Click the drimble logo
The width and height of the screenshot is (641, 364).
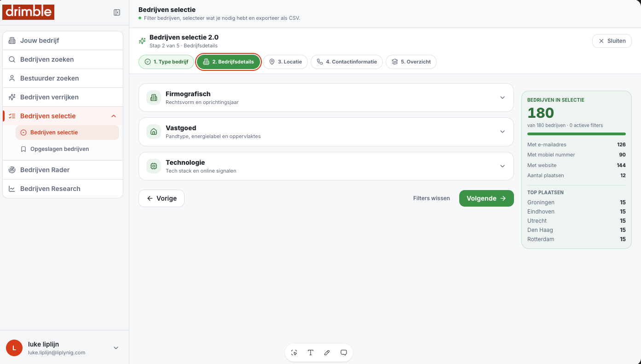29,12
